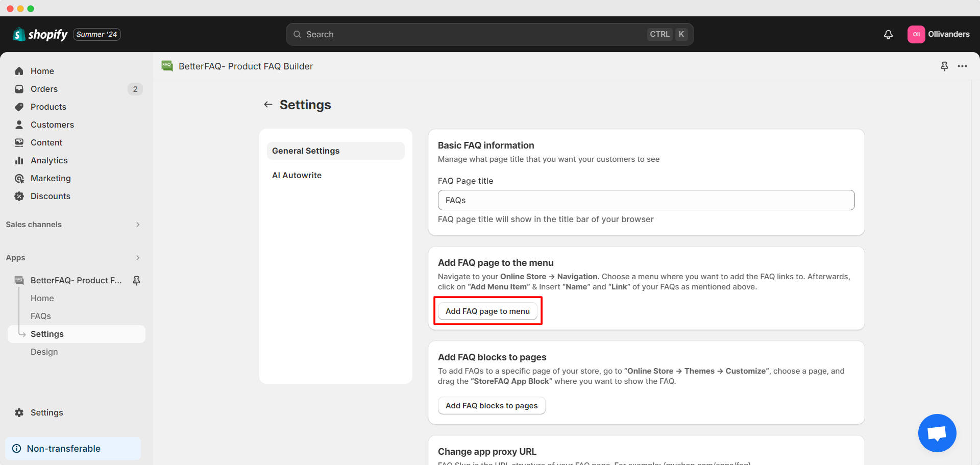Click the Customers person icon
Image resolution: width=980 pixels, height=465 pixels.
pyautogui.click(x=19, y=125)
